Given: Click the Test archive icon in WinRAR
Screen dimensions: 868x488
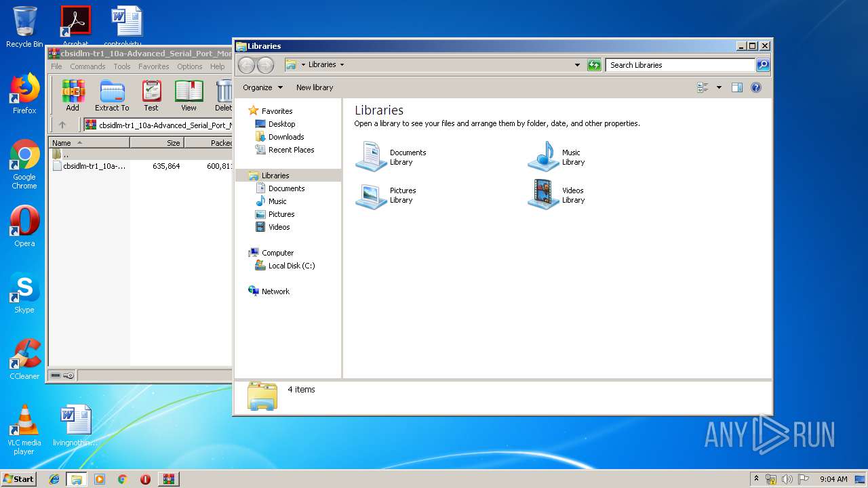Looking at the screenshot, I should (151, 96).
